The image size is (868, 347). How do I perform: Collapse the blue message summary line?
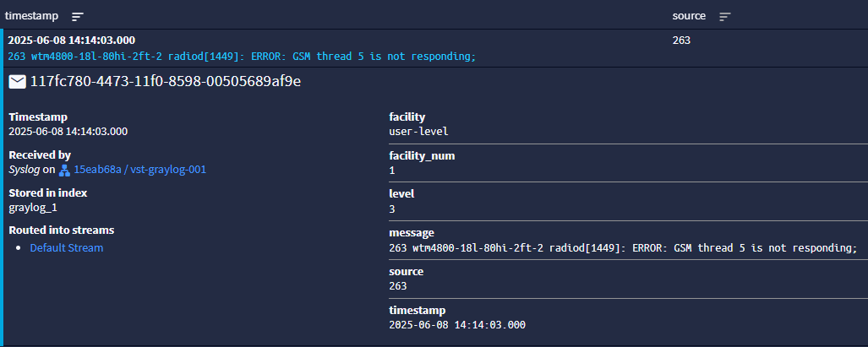[242, 57]
